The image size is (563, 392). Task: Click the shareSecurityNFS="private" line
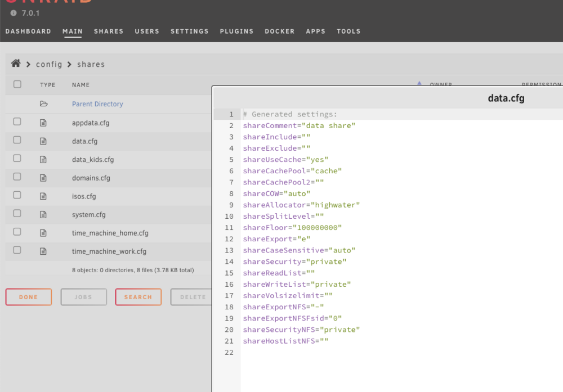click(x=301, y=330)
